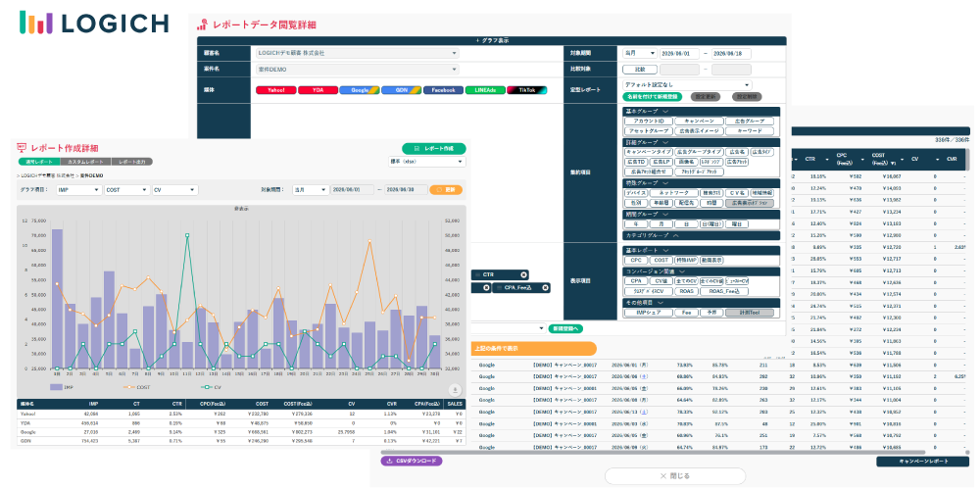
Task: Toggle the TikTok media filter
Action: [x=527, y=90]
